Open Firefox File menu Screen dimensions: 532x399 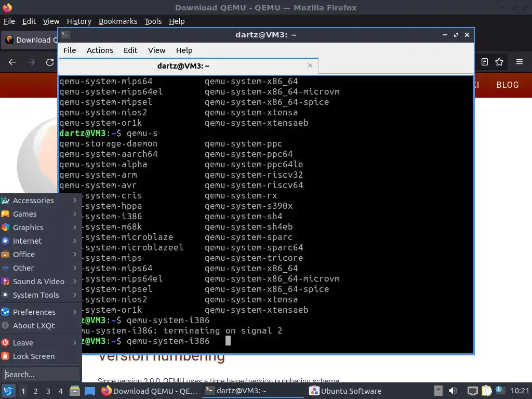tap(9, 21)
